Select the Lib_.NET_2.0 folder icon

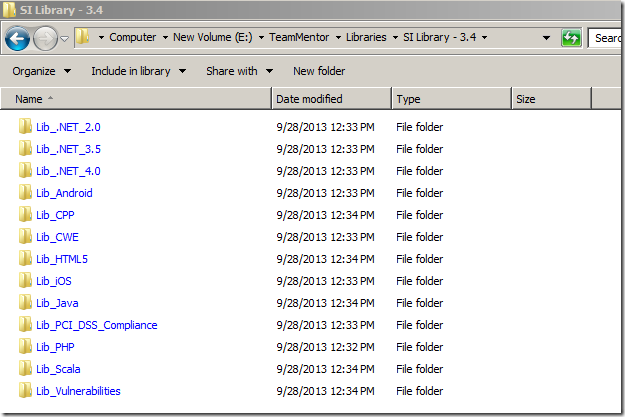point(25,127)
